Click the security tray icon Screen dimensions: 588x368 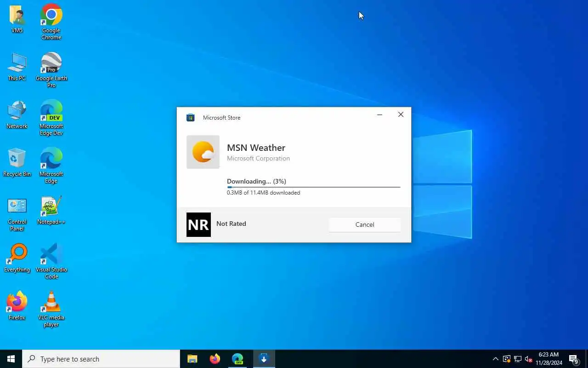(x=506, y=359)
